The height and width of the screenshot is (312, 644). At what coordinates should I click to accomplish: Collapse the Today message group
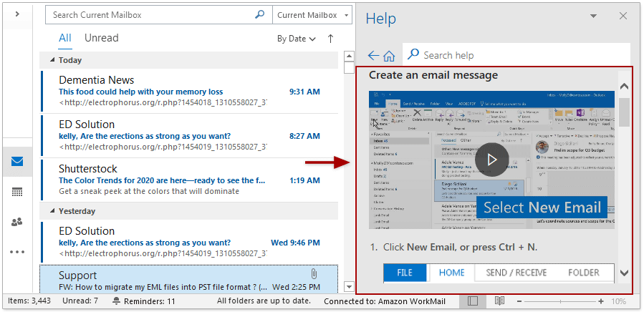click(x=53, y=60)
